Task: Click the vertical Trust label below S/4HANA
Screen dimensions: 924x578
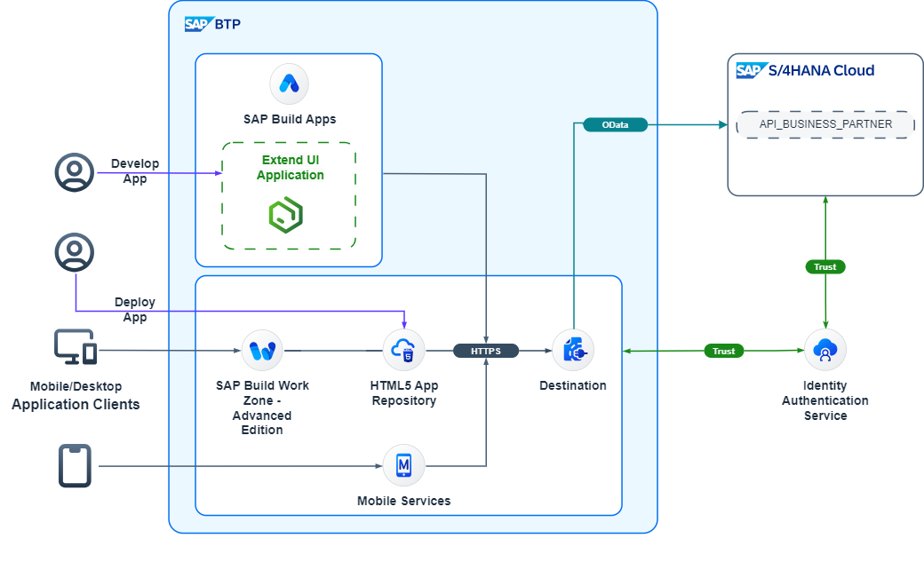Action: point(825,266)
